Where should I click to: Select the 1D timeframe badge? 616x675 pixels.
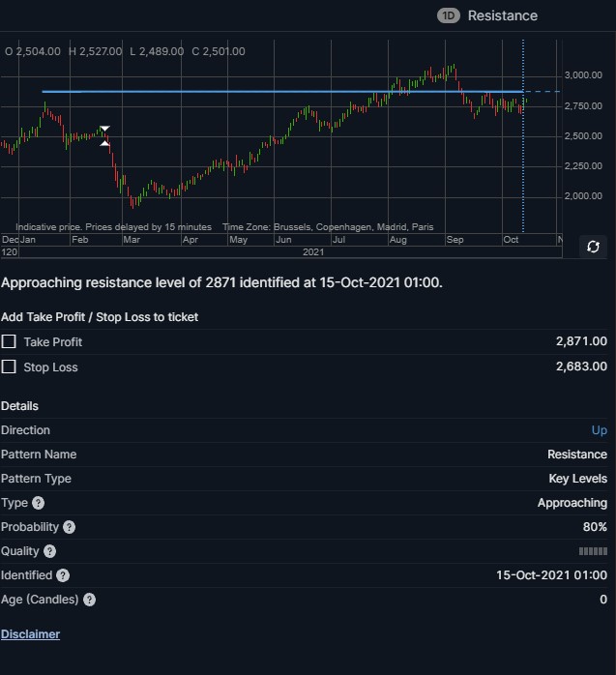tap(449, 15)
